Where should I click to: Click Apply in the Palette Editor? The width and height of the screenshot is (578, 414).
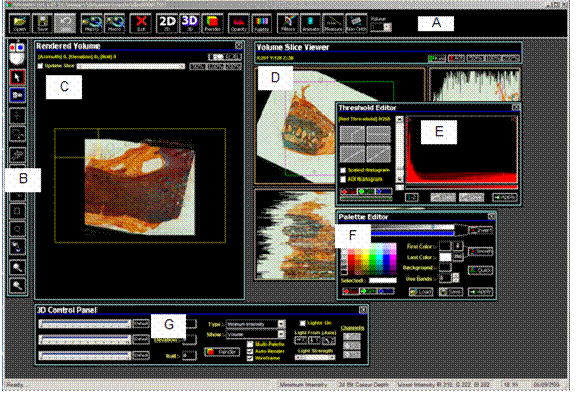[480, 292]
